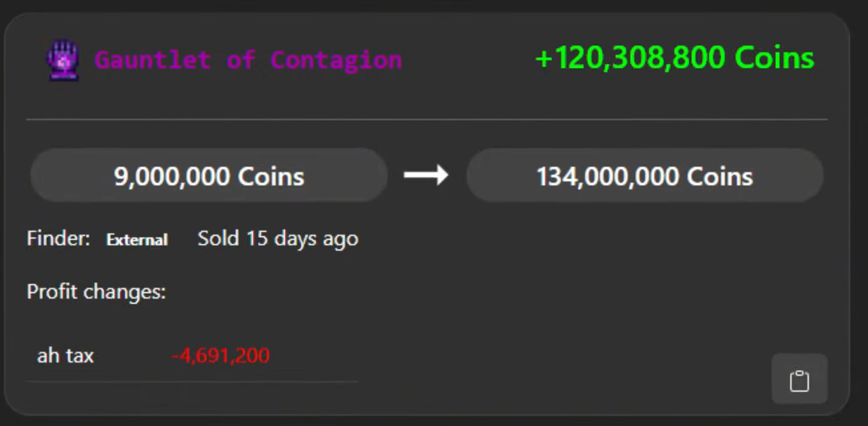Image resolution: width=868 pixels, height=426 pixels.
Task: Click the red -4,691,200 tax amount
Action: (220, 355)
